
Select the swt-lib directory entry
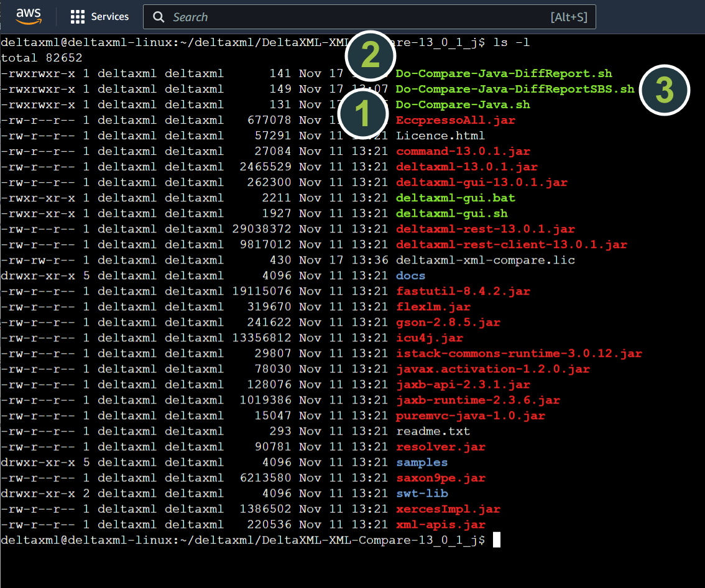point(422,494)
